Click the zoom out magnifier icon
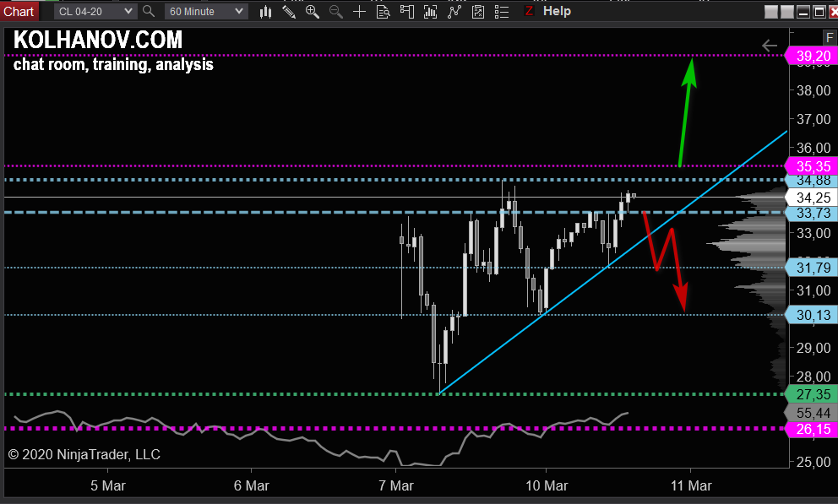 (336, 11)
